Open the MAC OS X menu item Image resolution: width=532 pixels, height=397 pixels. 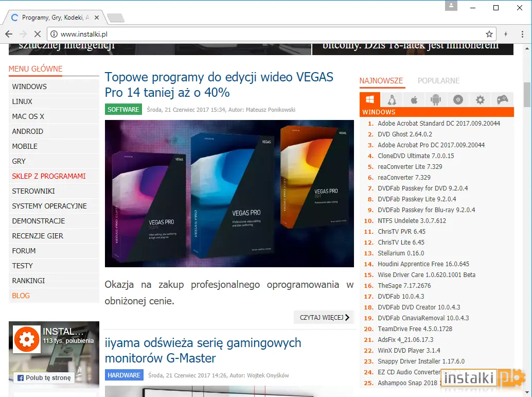(x=54, y=116)
